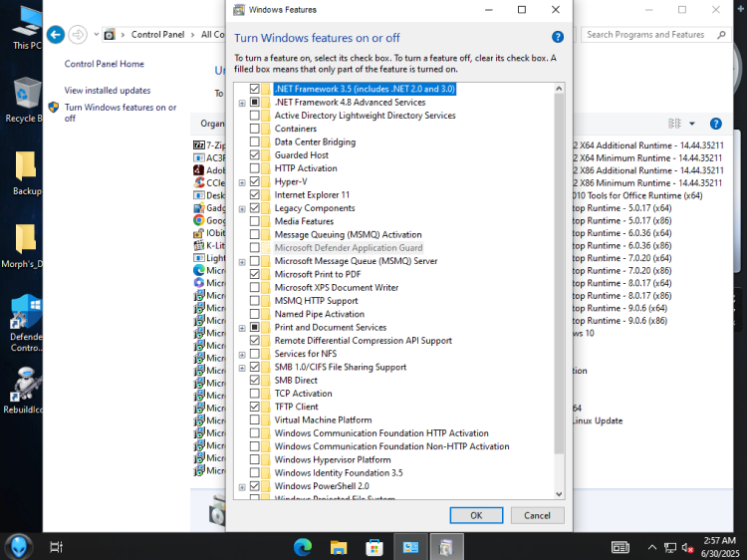This screenshot has width=747, height=560.
Task: Click the back arrow in Control Panel
Action: pyautogui.click(x=56, y=34)
